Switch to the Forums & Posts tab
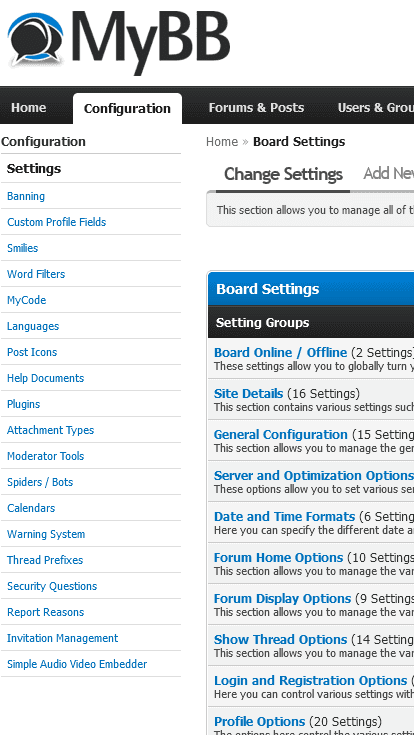 256,108
